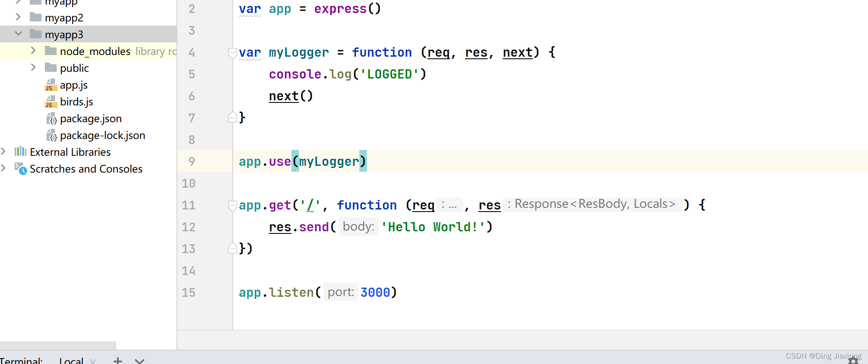Click 'send' method on line 12
The width and height of the screenshot is (868, 364).
coord(314,227)
